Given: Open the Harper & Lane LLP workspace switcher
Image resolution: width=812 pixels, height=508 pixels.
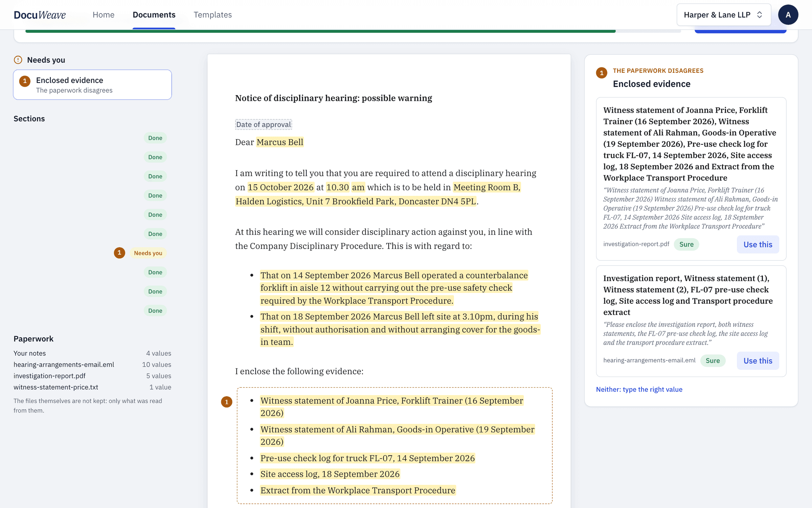Looking at the screenshot, I should point(724,15).
